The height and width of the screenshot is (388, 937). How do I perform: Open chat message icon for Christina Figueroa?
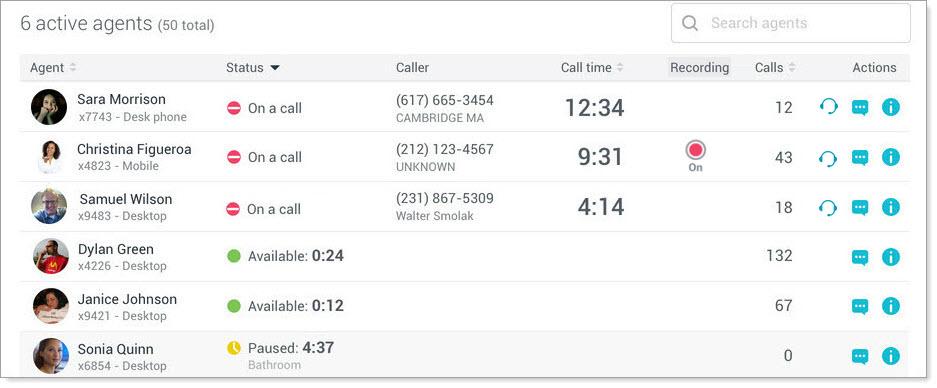[x=859, y=158]
